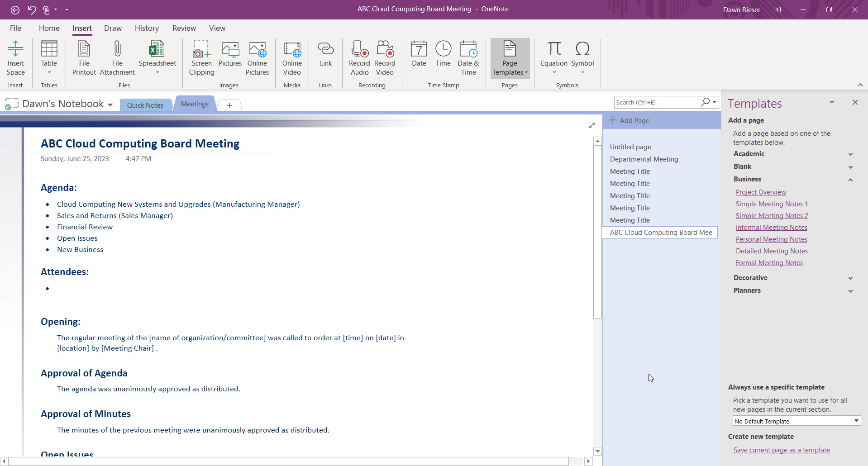Click the search magnifier icon
The image size is (868, 466).
pos(705,102)
